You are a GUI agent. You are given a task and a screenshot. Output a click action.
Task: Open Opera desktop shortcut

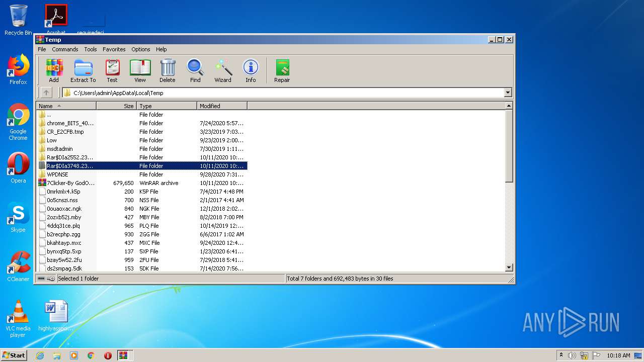(18, 168)
